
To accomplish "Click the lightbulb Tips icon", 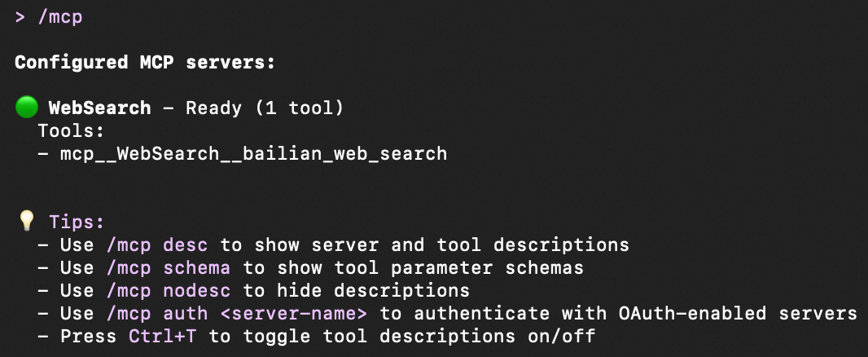I will pyautogui.click(x=26, y=221).
